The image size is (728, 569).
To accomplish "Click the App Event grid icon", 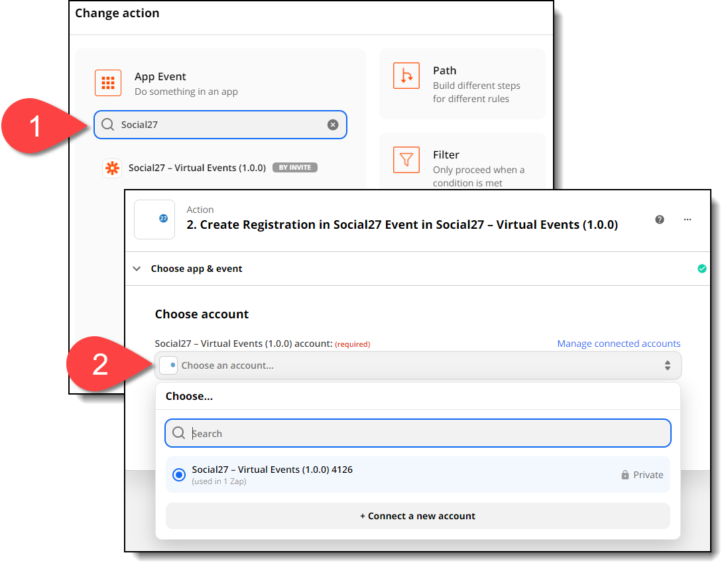I will [108, 83].
